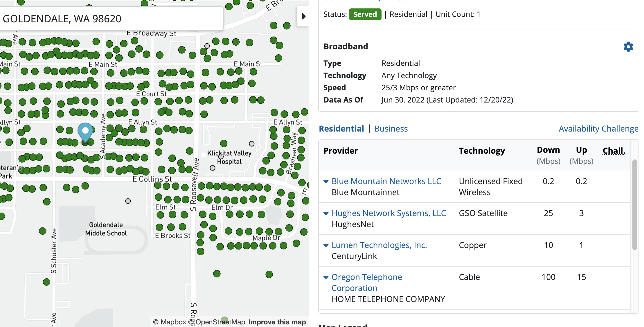Click the Any Technology value
644x327 pixels.
point(409,76)
